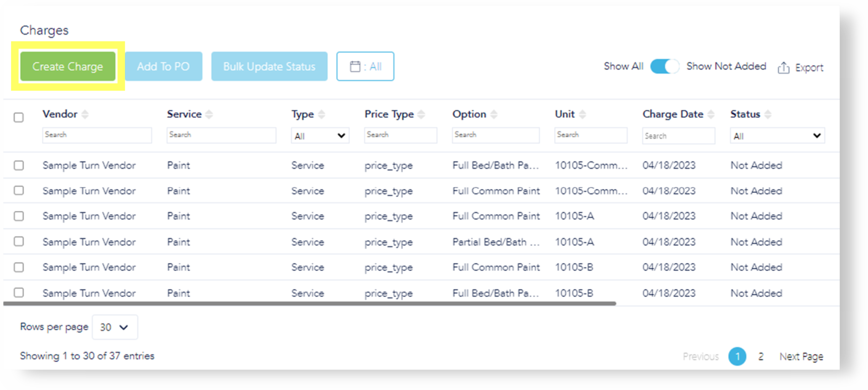Sort by Price Type column arrows
The image size is (868, 390).
[x=421, y=114]
